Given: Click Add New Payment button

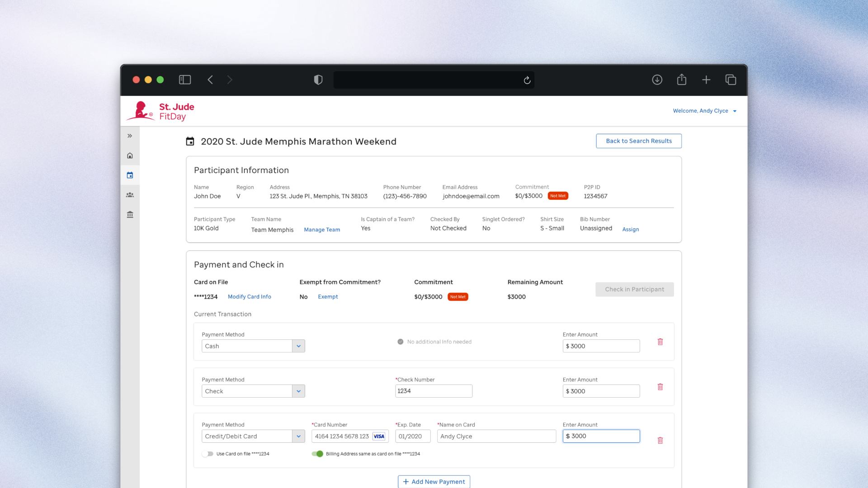Looking at the screenshot, I should [434, 482].
